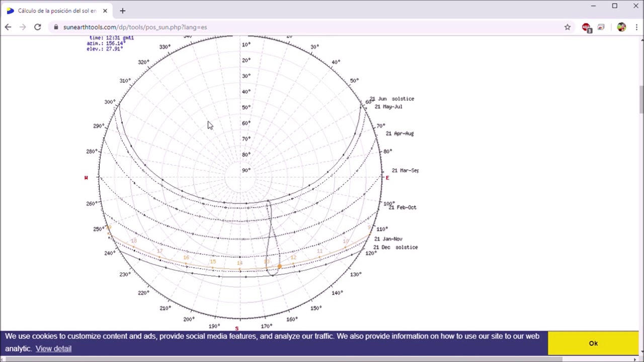
Task: Open a new tab with plus button
Action: pyautogui.click(x=122, y=11)
